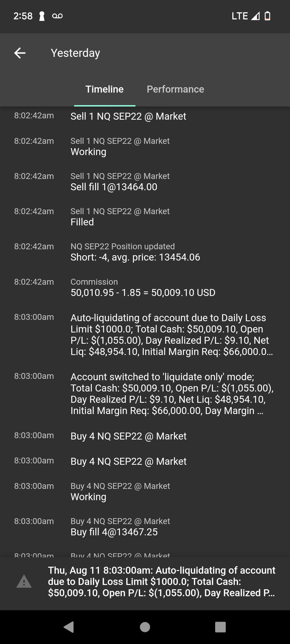This screenshot has height=644, width=290.
Task: Open the Thu, Aug 11 alert banner message
Action: point(162,581)
